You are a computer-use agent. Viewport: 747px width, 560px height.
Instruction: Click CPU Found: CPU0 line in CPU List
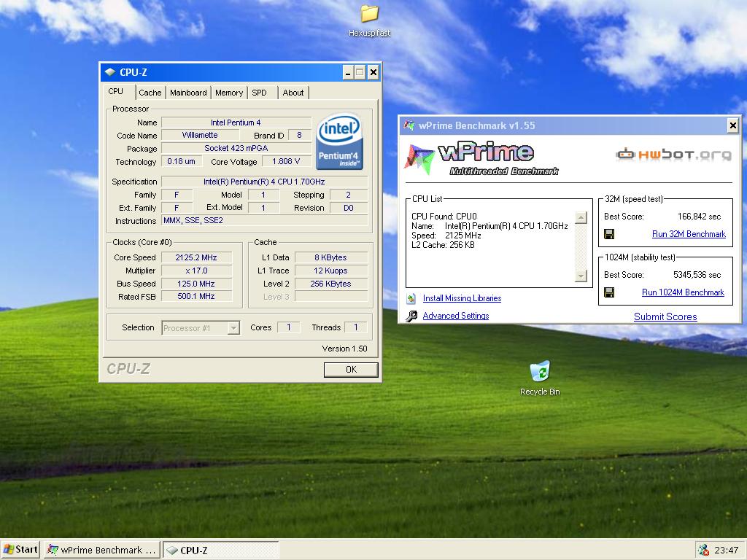(x=444, y=216)
